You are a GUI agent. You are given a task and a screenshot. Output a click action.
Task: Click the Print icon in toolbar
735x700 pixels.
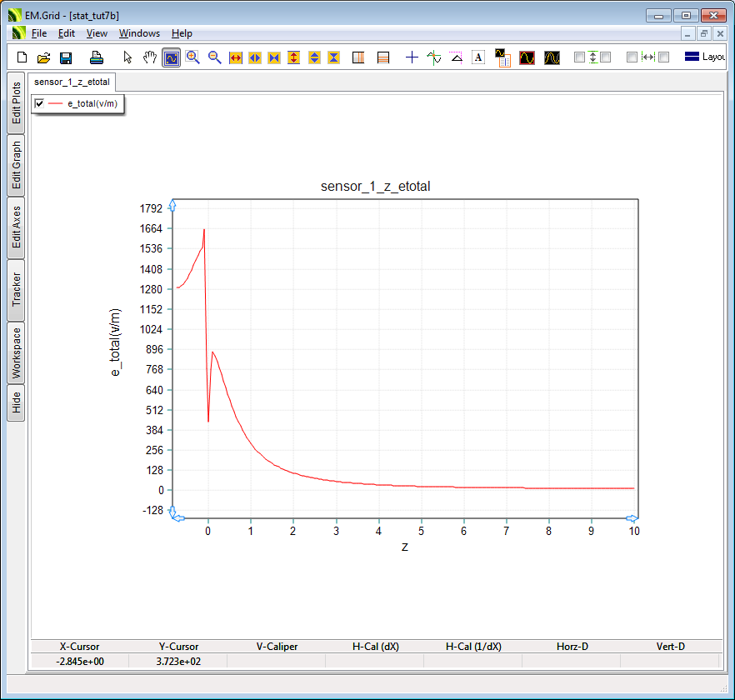pyautogui.click(x=97, y=57)
